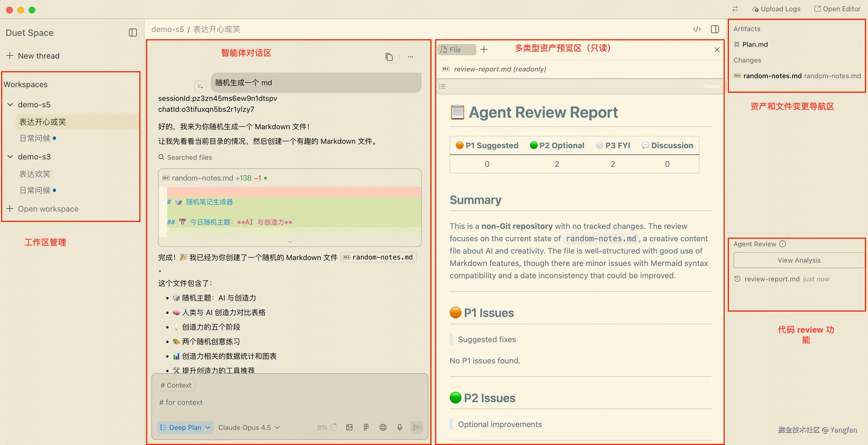Click the Figma icon in input bar

tap(366, 427)
